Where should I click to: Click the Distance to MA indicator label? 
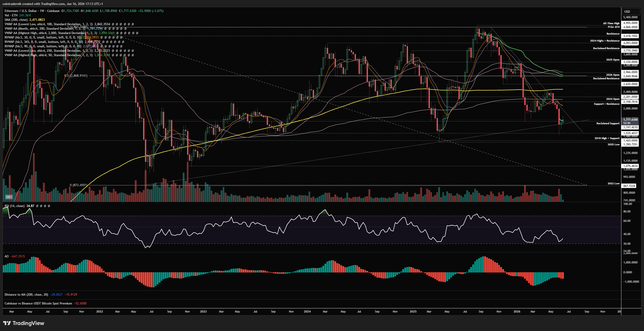[26, 295]
